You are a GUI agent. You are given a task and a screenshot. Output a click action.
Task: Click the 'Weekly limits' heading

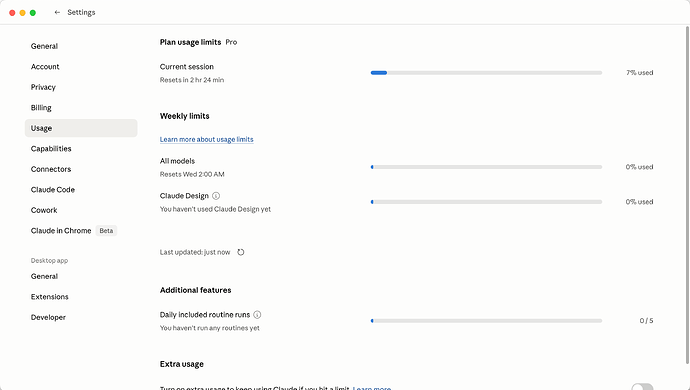(x=184, y=116)
